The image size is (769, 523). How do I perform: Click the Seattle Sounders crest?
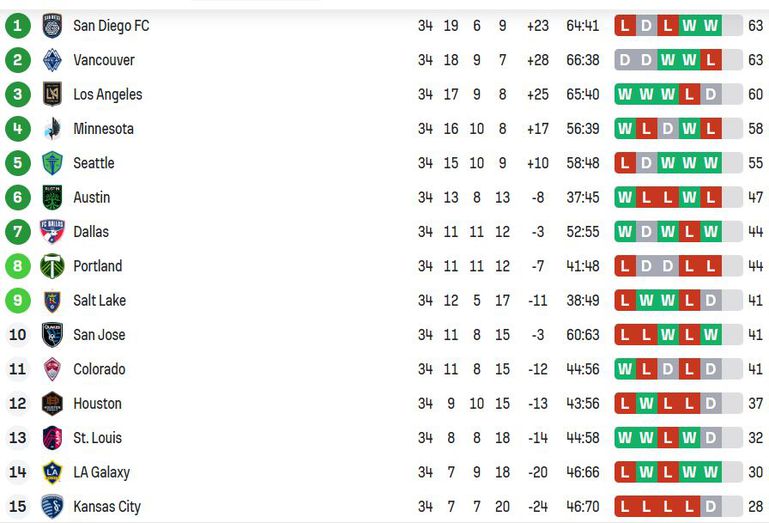[52, 163]
